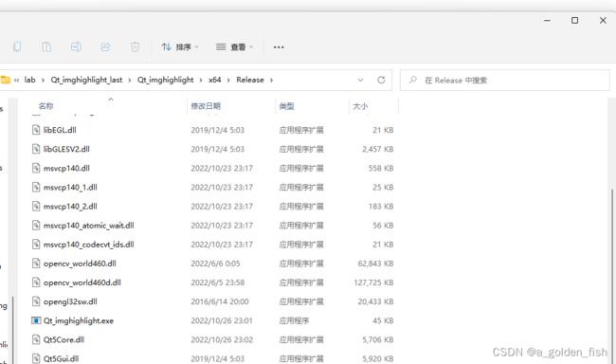
Task: Navigate to x64 breadcrumb folder
Action: click(x=214, y=80)
